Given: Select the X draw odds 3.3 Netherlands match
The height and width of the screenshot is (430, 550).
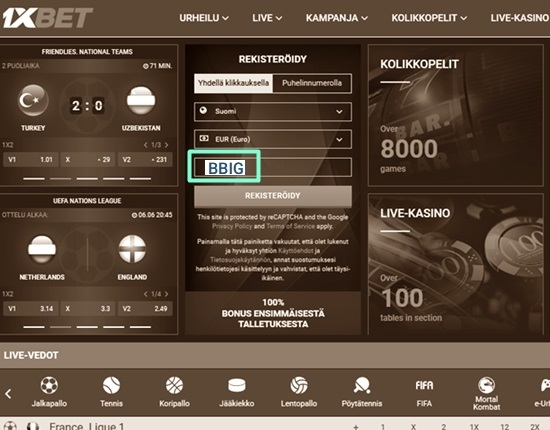Looking at the screenshot, I should click(x=88, y=309).
